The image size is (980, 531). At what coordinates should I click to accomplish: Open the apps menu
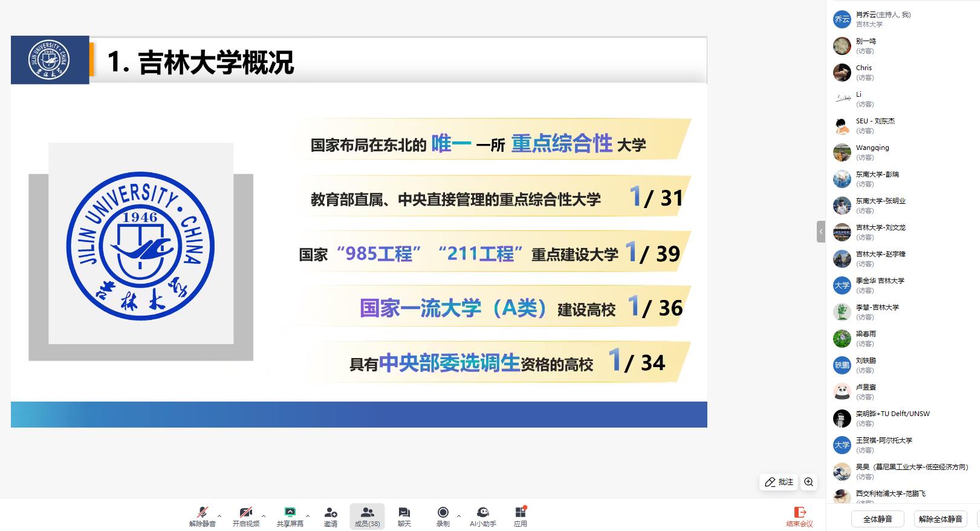[520, 513]
